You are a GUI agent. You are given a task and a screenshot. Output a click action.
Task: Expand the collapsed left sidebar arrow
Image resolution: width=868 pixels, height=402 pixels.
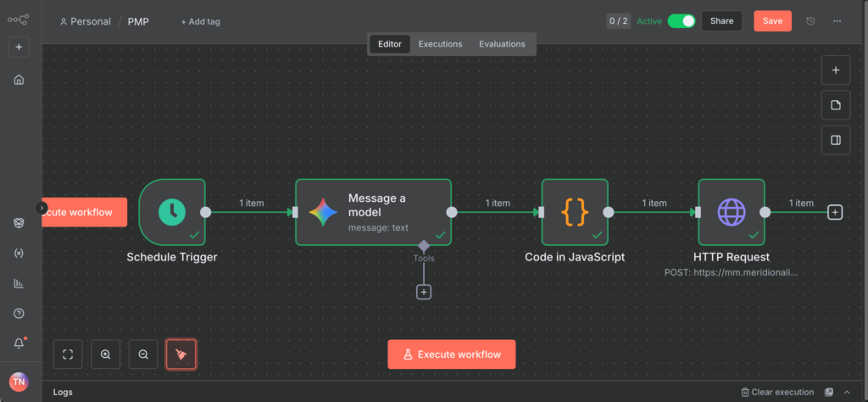pyautogui.click(x=42, y=208)
